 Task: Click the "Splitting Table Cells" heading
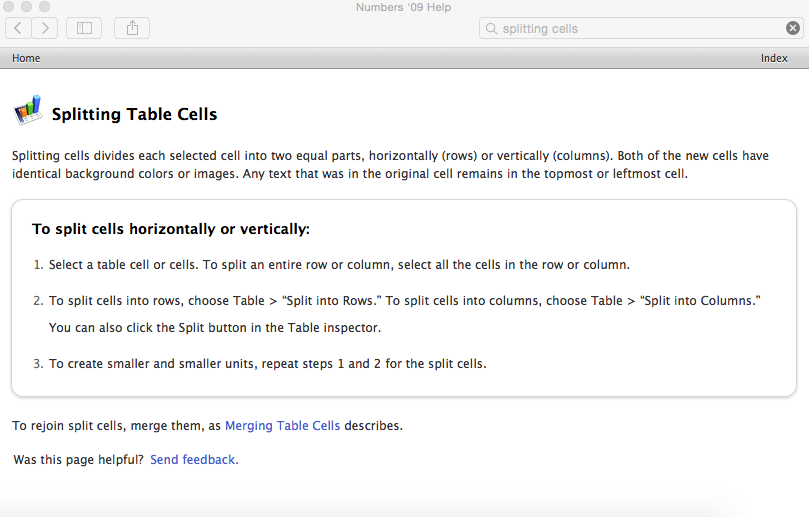(134, 114)
